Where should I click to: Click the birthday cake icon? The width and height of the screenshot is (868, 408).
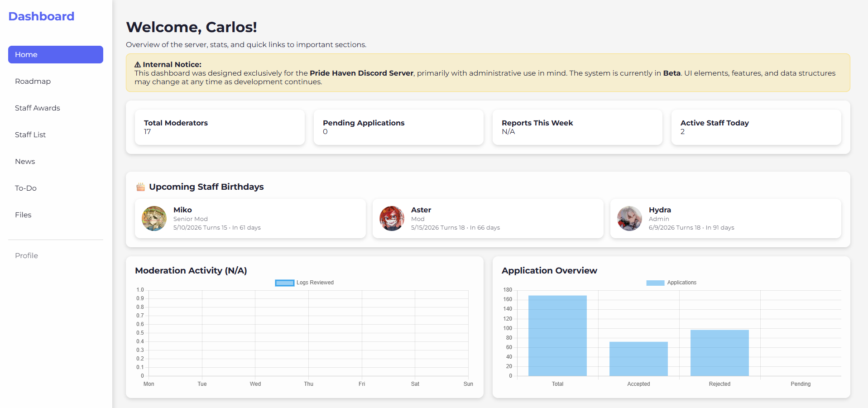click(x=141, y=187)
